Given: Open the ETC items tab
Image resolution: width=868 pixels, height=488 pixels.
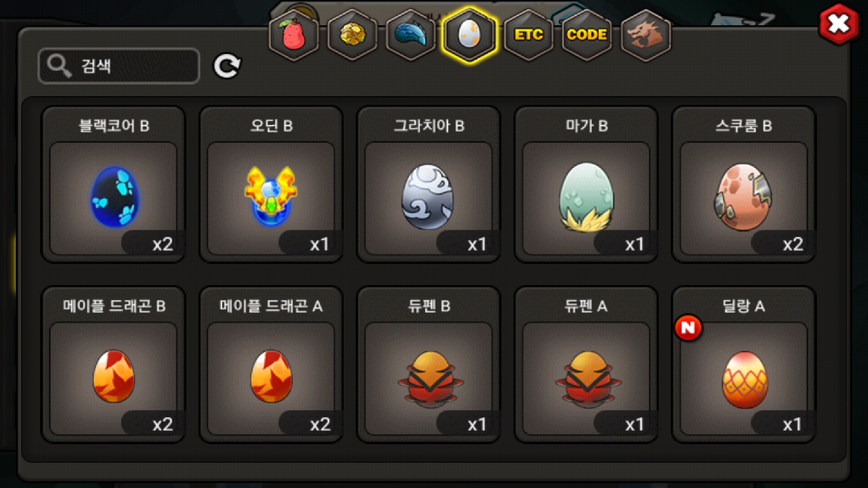Looking at the screenshot, I should 528,35.
